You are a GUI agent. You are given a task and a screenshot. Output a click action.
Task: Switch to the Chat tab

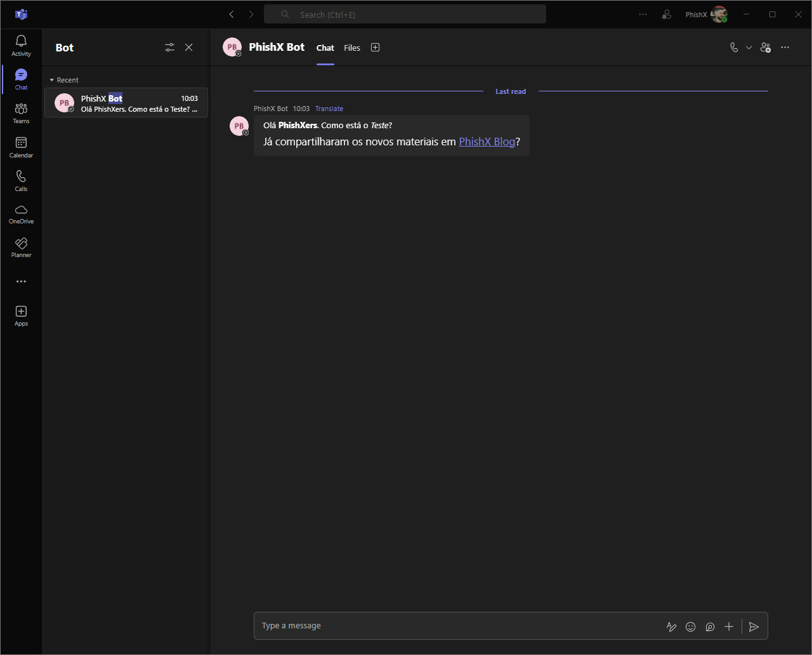click(325, 48)
